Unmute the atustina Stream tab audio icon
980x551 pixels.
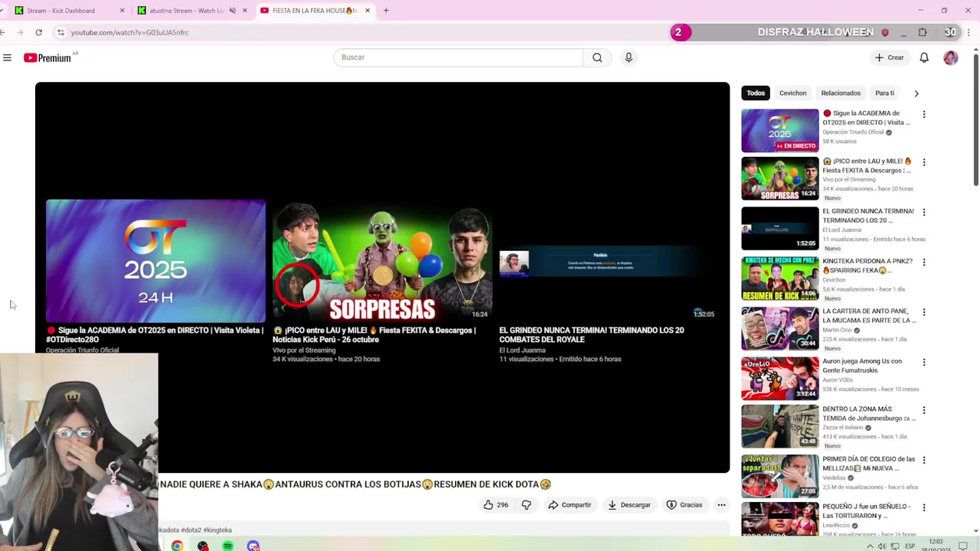click(x=232, y=11)
